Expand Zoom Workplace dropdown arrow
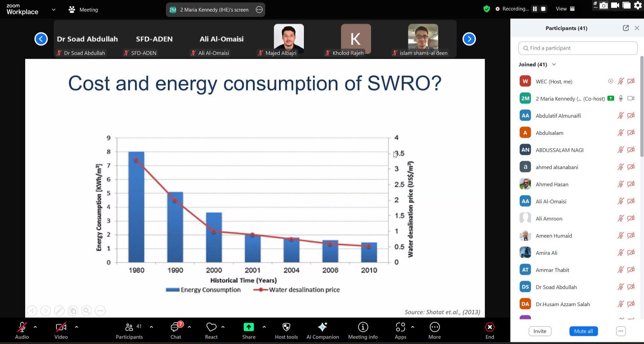 [x=54, y=10]
